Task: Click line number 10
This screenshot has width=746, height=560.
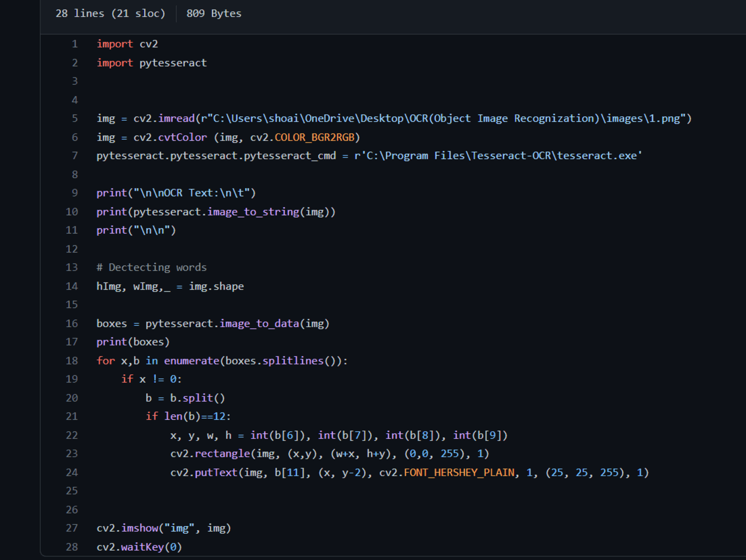Action: pos(72,212)
